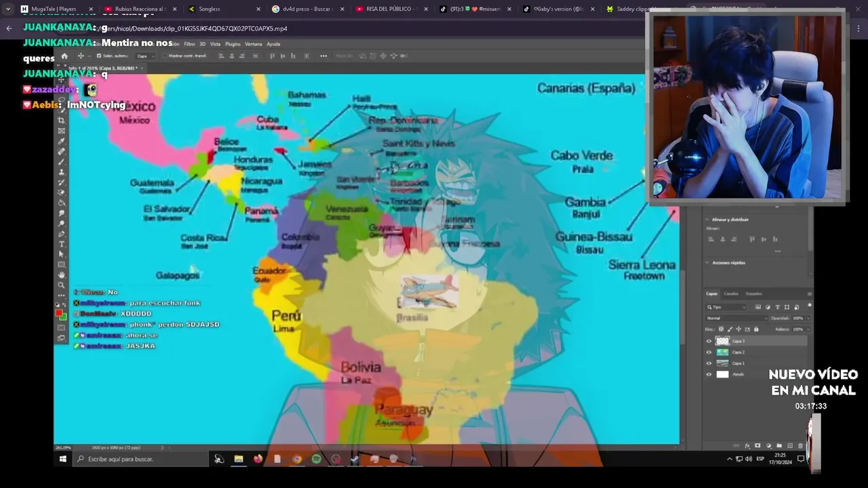The width and height of the screenshot is (868, 488).
Task: Select the Clone Stamp tool
Action: tap(61, 172)
